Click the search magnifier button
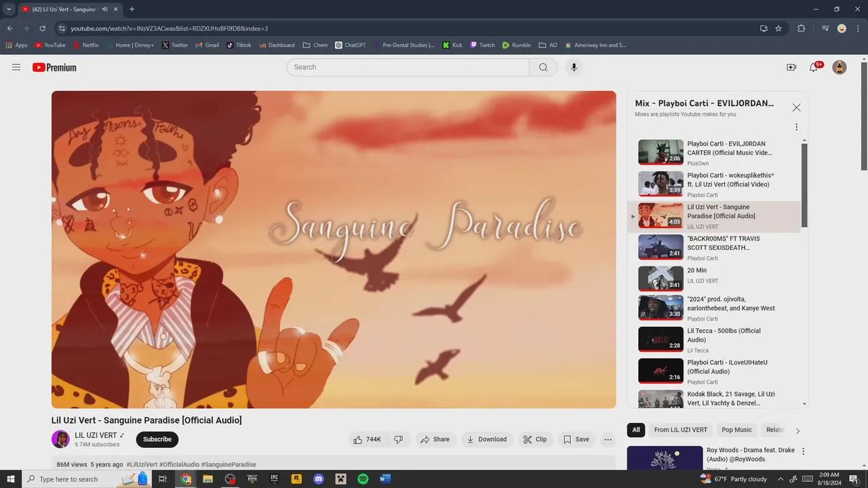Viewport: 868px width, 488px height. point(543,67)
